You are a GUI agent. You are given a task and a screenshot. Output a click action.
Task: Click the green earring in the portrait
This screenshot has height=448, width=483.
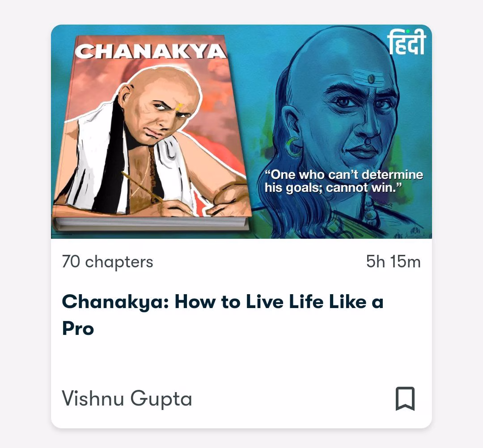point(293,146)
